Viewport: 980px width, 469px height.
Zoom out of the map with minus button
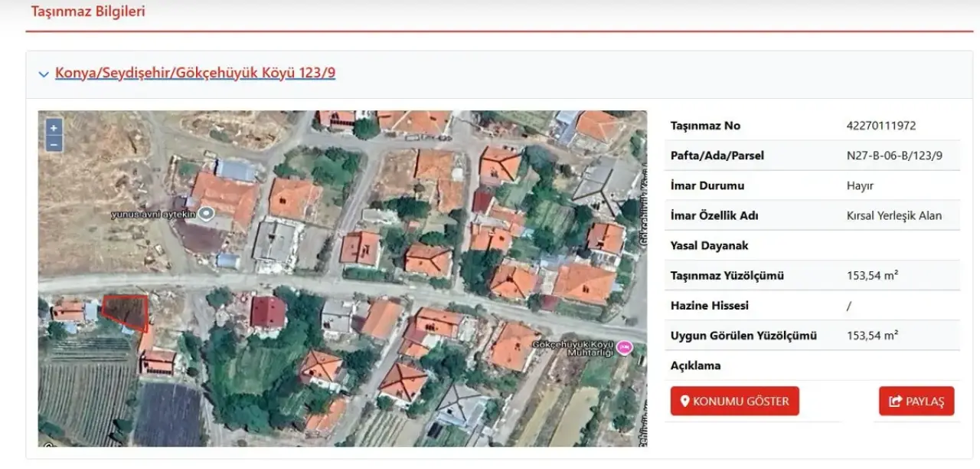[54, 143]
